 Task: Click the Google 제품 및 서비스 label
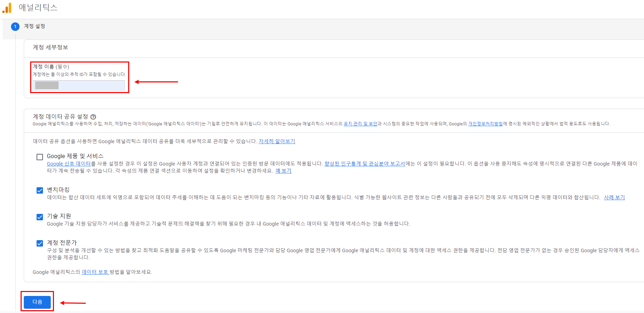click(75, 156)
